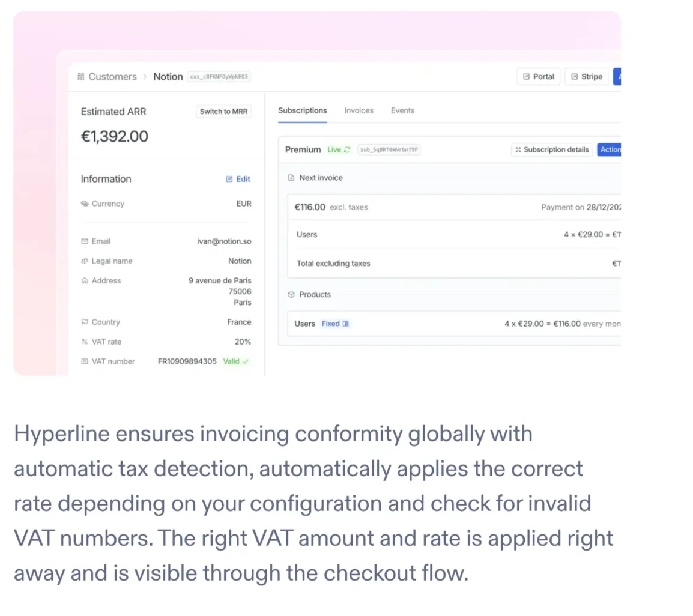Click Total excluding taxes row
Image resolution: width=693 pixels, height=616 pixels.
(455, 264)
